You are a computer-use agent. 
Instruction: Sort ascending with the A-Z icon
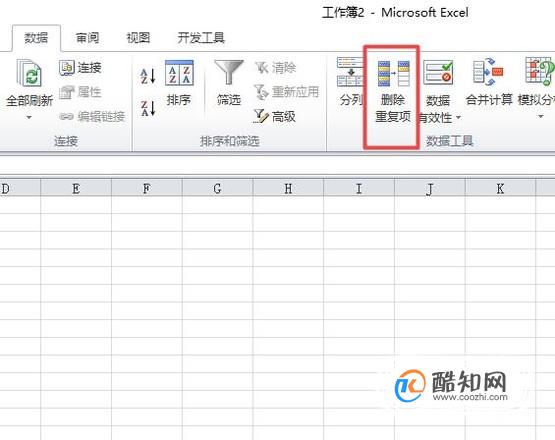pyautogui.click(x=148, y=75)
